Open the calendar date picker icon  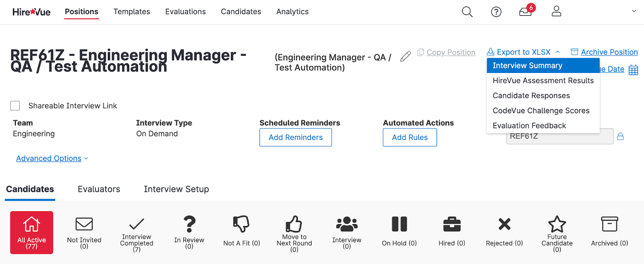[633, 70]
